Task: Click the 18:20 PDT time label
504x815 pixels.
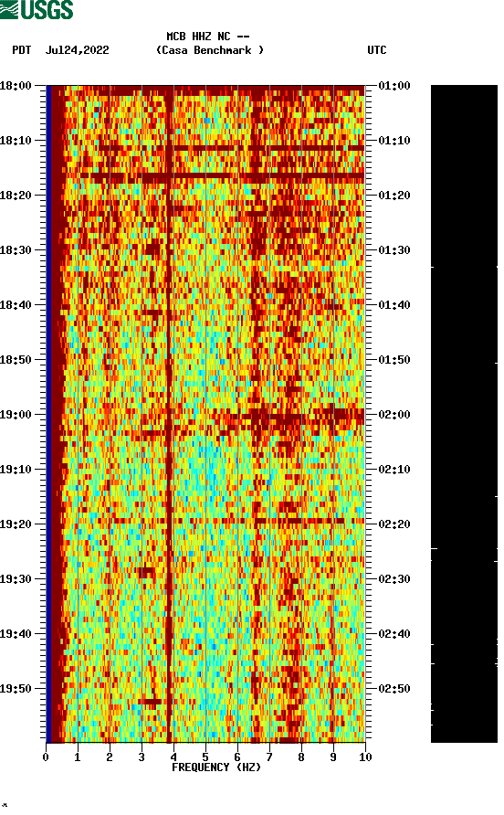Action: [x=16, y=196]
